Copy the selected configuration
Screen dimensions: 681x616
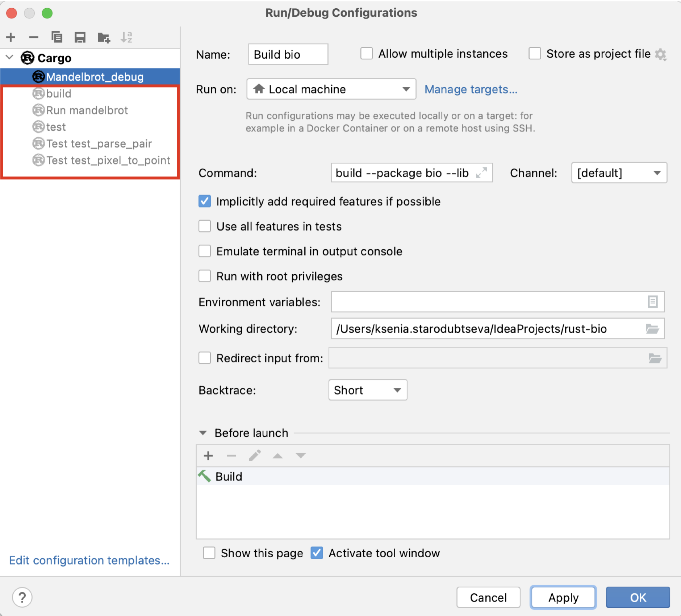57,37
